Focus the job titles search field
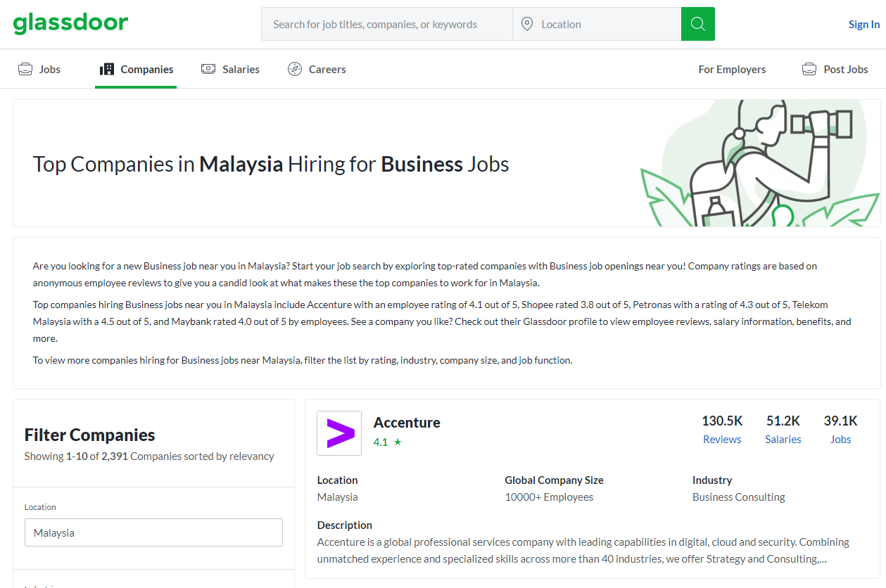The height and width of the screenshot is (588, 886). click(387, 25)
